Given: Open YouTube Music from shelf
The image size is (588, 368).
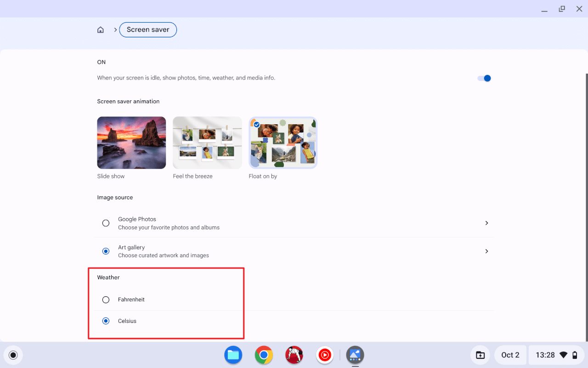Looking at the screenshot, I should pos(324,355).
